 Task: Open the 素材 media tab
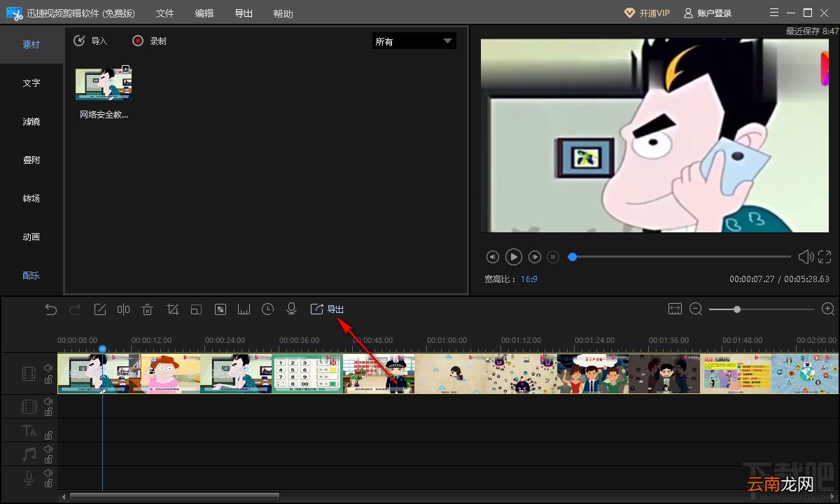click(x=31, y=45)
